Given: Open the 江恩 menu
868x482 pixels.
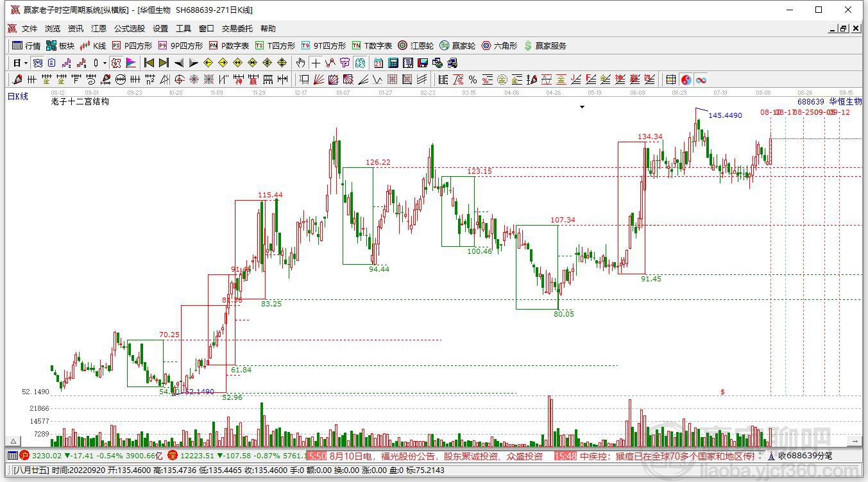Looking at the screenshot, I should point(99,29).
